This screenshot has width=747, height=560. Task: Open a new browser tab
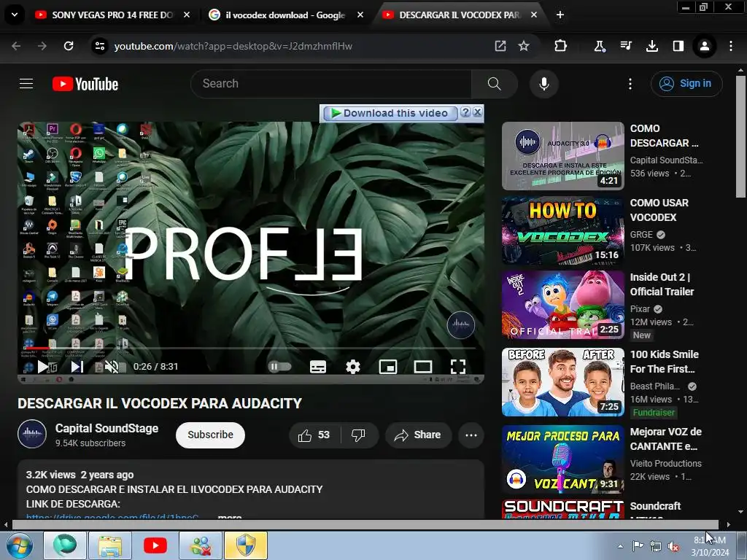tap(560, 15)
